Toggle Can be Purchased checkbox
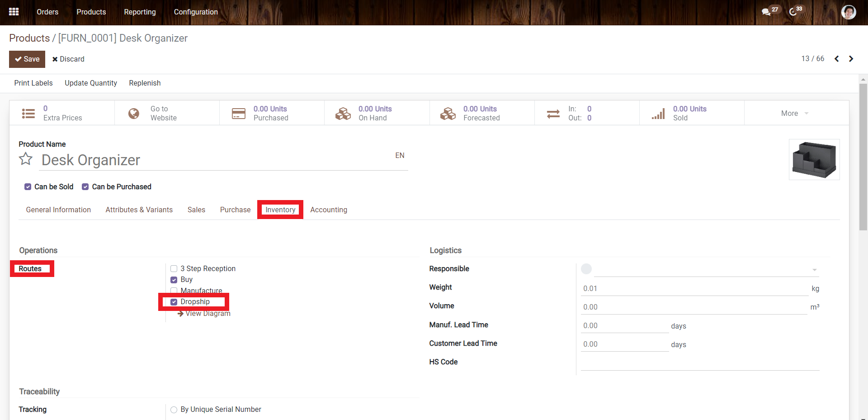 coord(85,187)
